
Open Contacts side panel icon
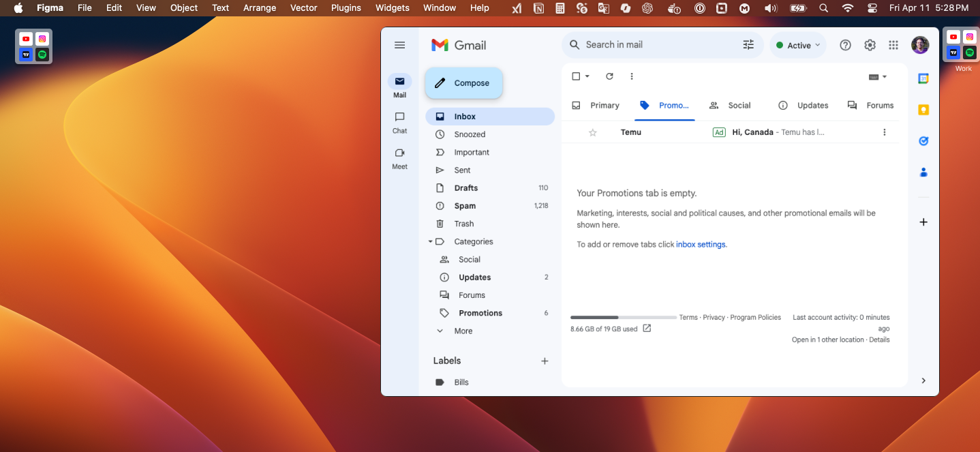pyautogui.click(x=923, y=172)
